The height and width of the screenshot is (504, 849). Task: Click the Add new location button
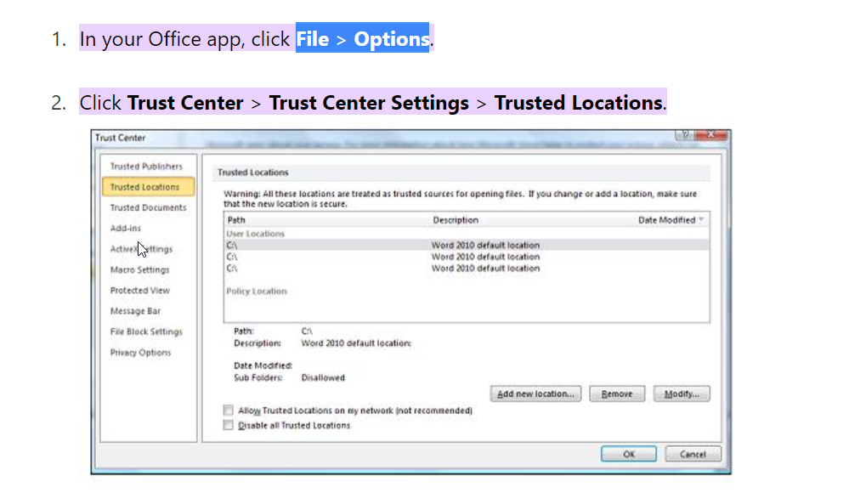point(536,394)
